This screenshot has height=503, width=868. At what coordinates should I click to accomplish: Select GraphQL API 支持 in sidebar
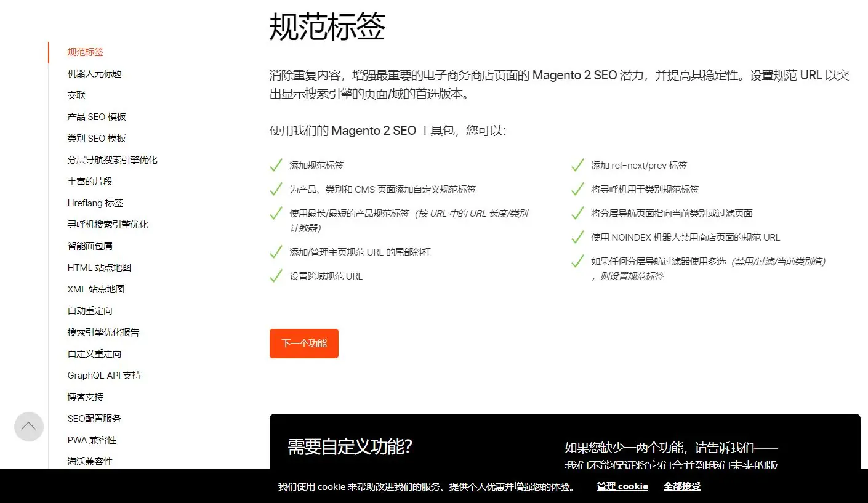(x=104, y=376)
